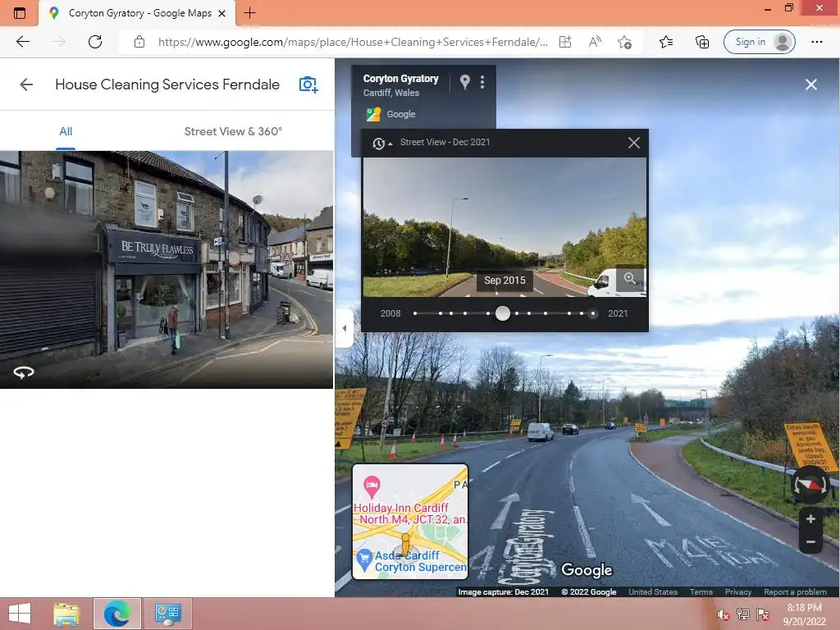The image size is (840, 630).
Task: Click the 360 rotate icon on photo
Action: click(x=24, y=372)
